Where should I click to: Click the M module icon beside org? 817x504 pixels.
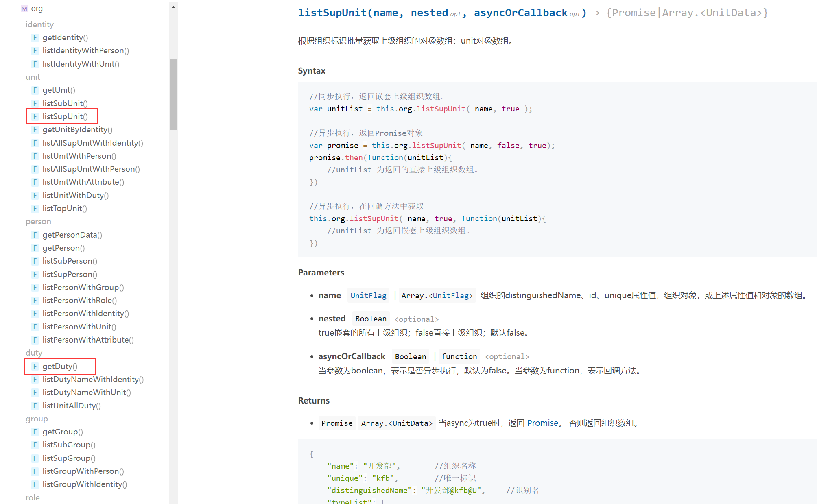[x=24, y=9]
